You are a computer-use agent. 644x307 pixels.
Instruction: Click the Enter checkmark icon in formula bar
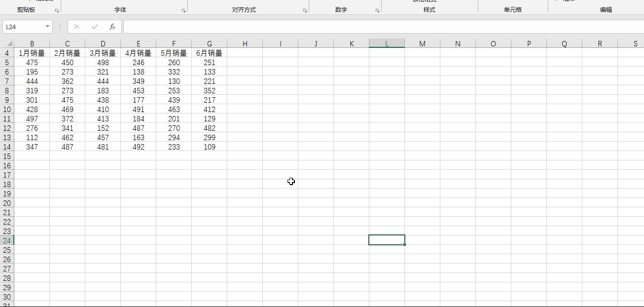pos(94,27)
